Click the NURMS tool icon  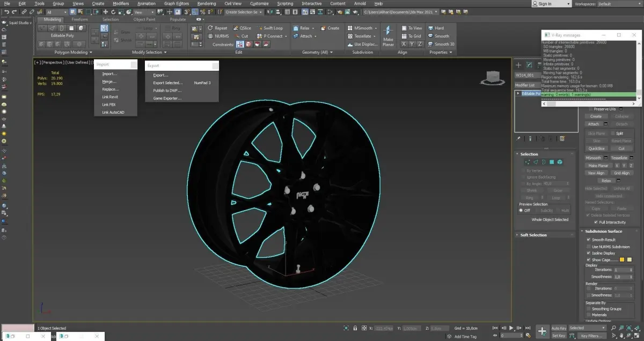point(210,36)
